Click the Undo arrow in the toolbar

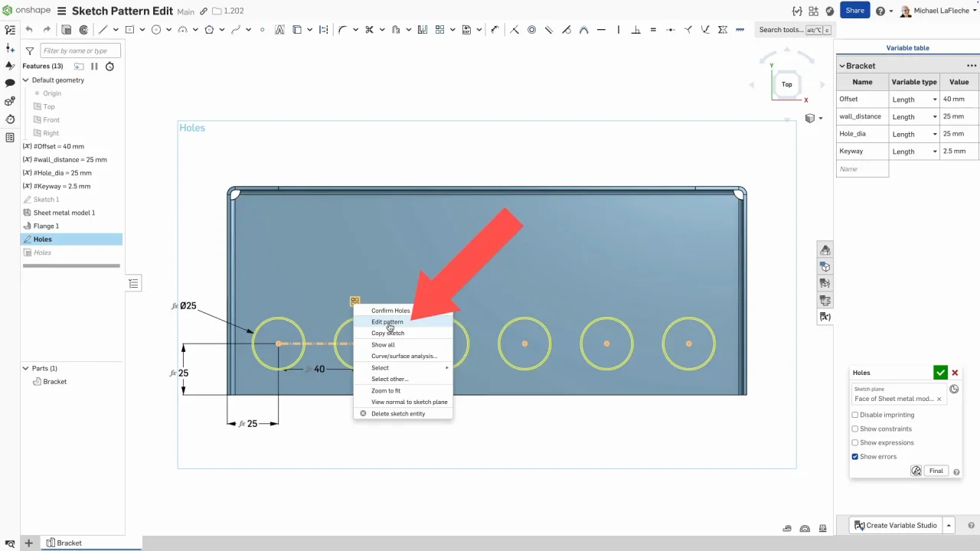click(29, 30)
